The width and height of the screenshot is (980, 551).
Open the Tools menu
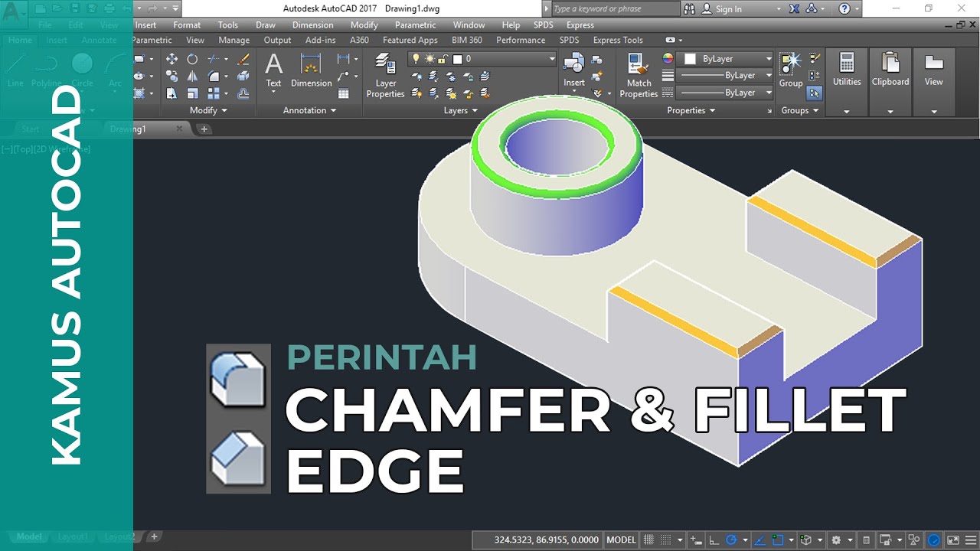228,25
